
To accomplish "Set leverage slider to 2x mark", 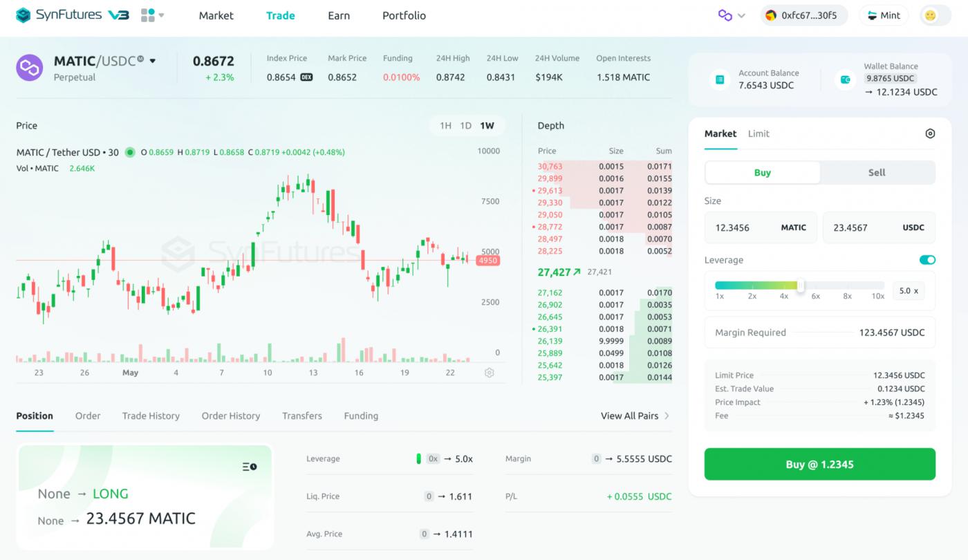I will [x=752, y=296].
